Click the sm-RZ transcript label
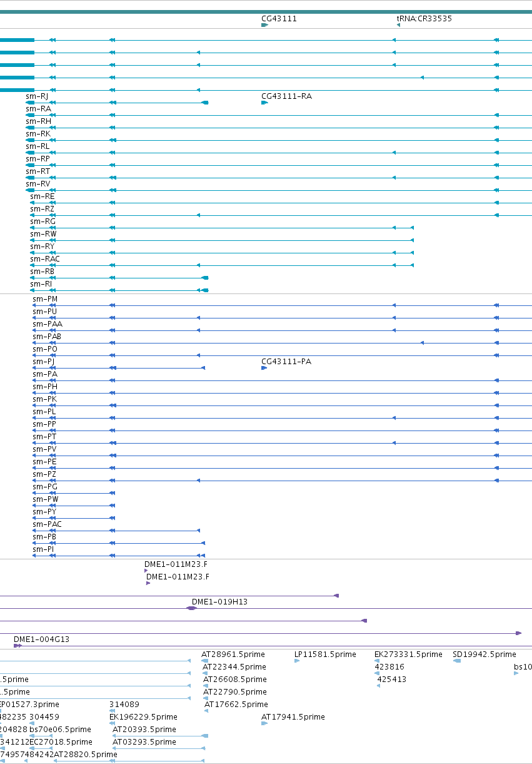 43,209
